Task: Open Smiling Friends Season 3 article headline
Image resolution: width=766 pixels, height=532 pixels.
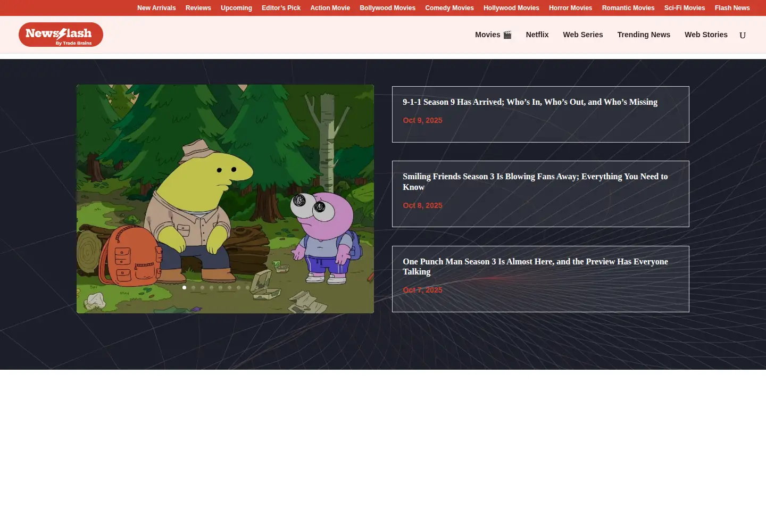Action: [535, 182]
